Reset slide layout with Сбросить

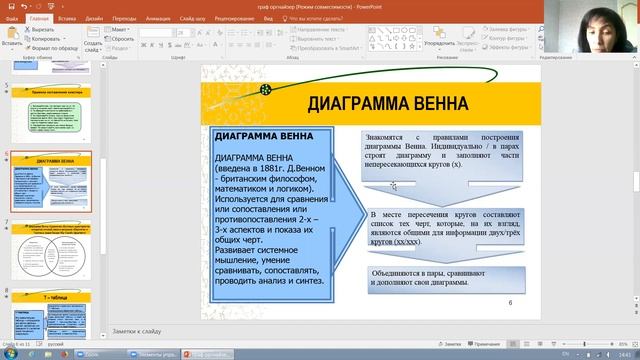pyautogui.click(x=119, y=39)
